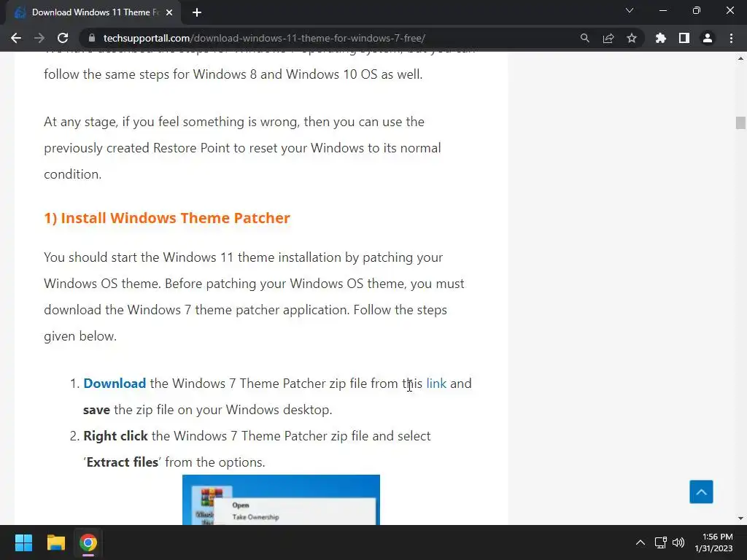Restore down the Chrome window
The image size is (747, 560).
point(697,10)
